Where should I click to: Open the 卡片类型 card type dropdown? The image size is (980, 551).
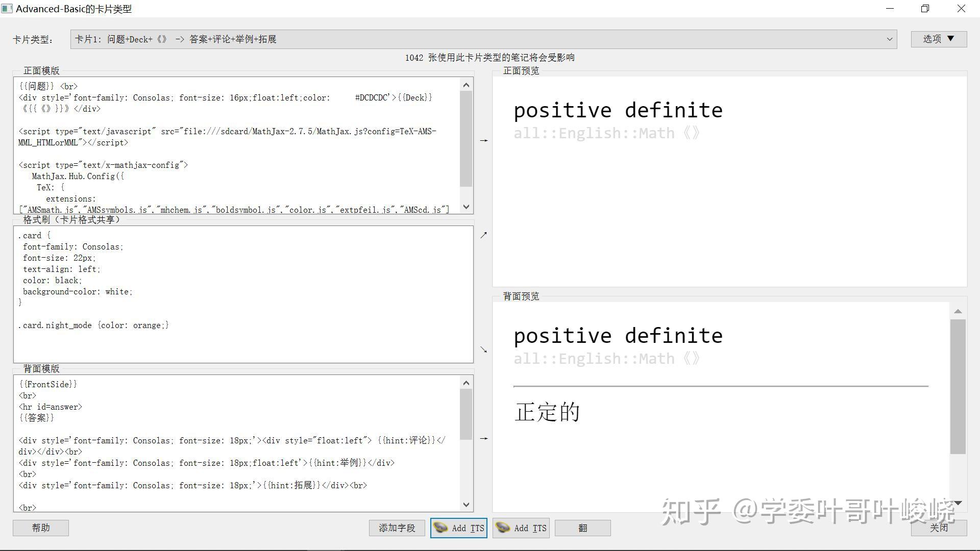483,39
